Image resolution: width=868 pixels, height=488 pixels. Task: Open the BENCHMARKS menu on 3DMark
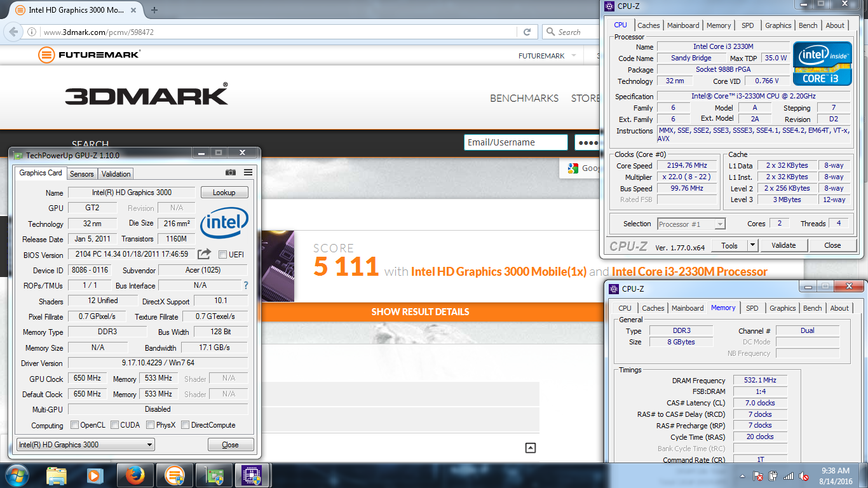point(524,98)
